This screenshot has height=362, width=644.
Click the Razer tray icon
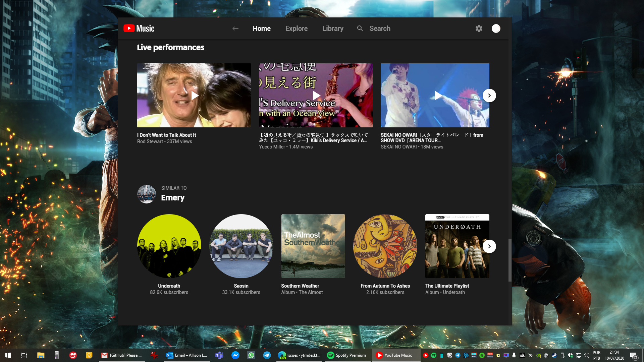pos(482,355)
